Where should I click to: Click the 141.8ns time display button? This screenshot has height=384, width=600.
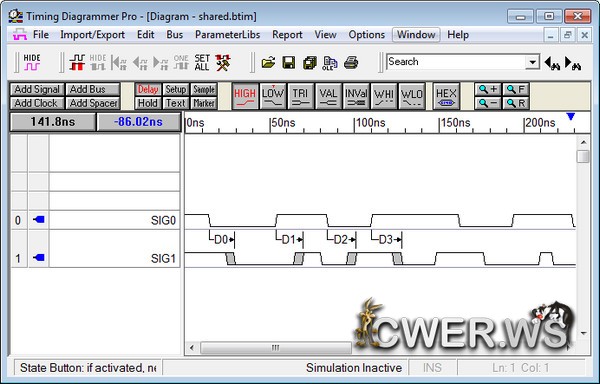pyautogui.click(x=53, y=122)
